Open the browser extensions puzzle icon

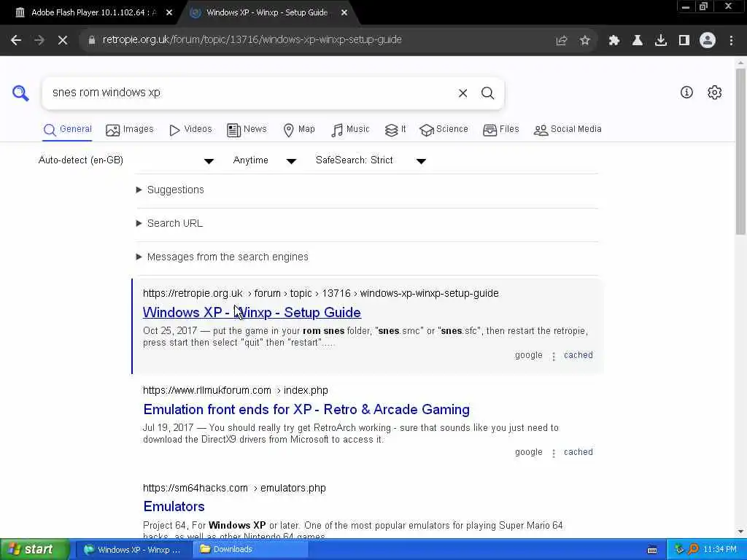(614, 41)
